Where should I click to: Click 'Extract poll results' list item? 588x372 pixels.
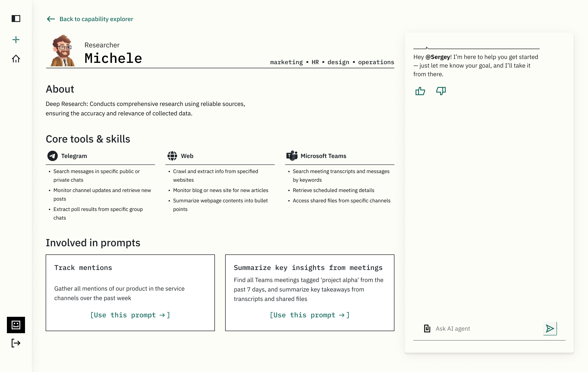[98, 213]
